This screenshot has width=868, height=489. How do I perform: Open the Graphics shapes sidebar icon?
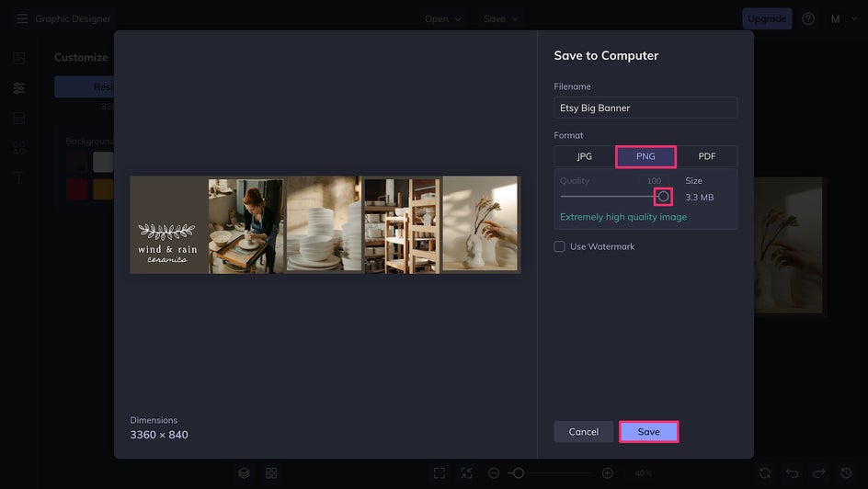tap(19, 148)
